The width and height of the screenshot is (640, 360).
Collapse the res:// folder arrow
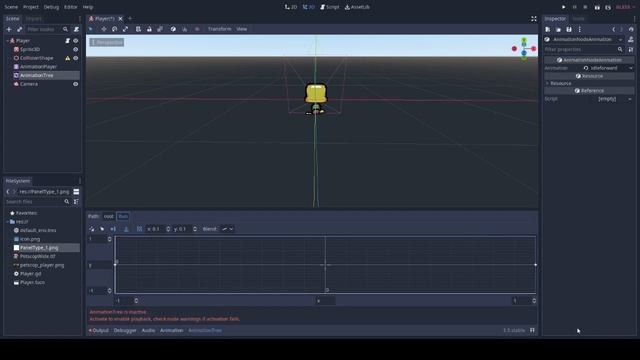(7, 222)
